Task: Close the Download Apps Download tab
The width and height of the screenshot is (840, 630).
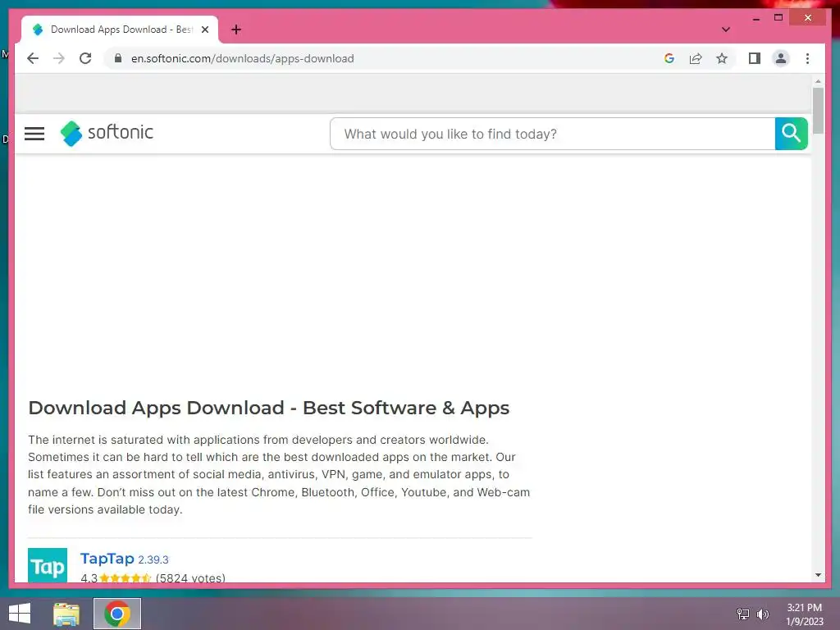Action: 204,30
